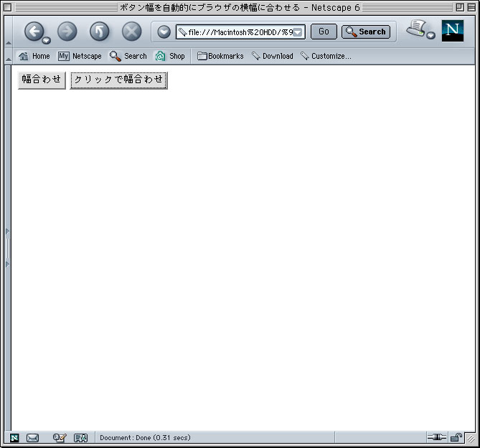Click the クリックで幅合わせ button
The width and height of the screenshot is (480, 448).
[119, 81]
